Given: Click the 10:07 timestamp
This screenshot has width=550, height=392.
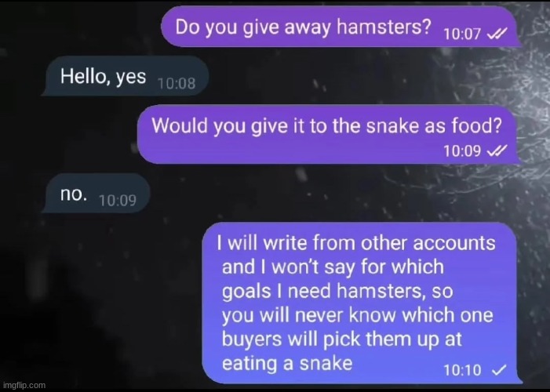Looking at the screenshot, I should tap(462, 34).
